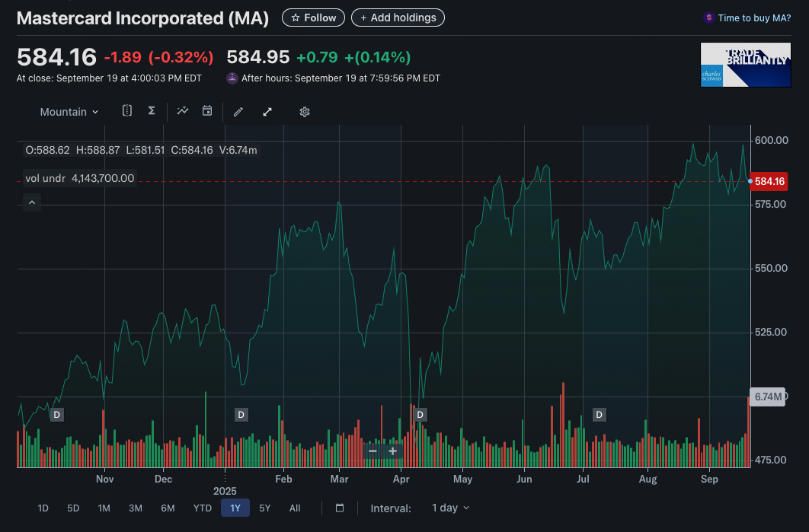Select the 5Y time range

(264, 508)
